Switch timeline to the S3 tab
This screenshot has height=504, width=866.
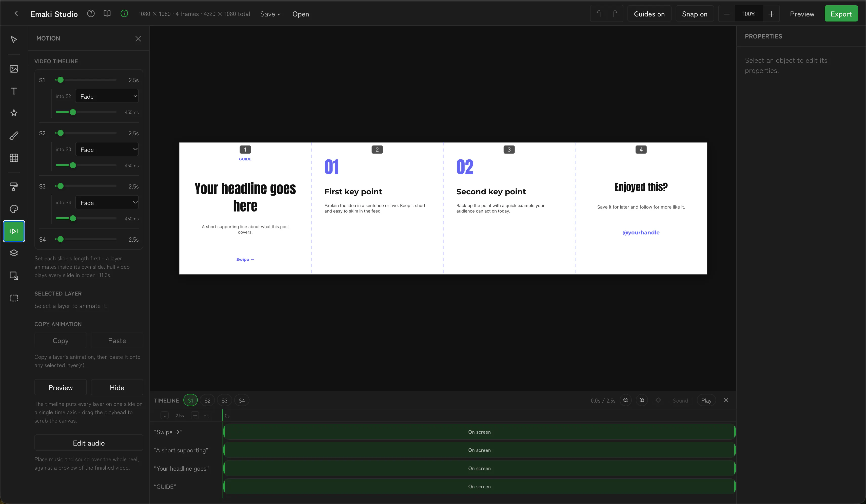click(x=224, y=400)
